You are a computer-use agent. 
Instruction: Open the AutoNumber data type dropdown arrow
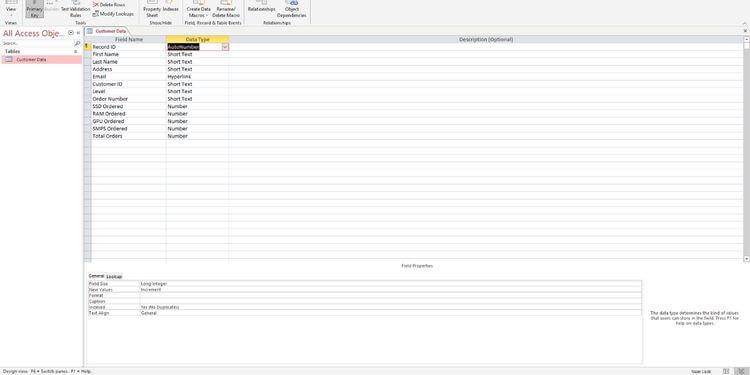225,47
